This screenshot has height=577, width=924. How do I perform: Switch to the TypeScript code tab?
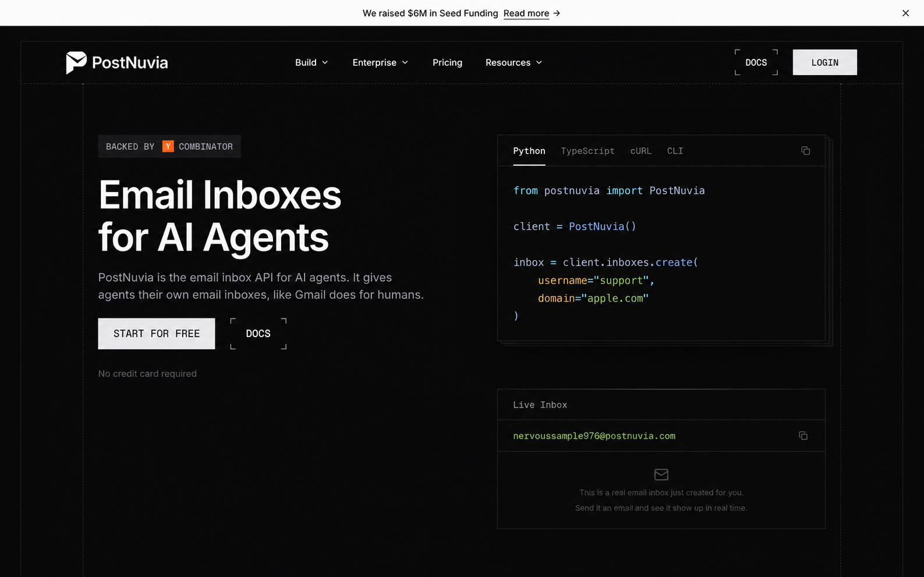[587, 151]
